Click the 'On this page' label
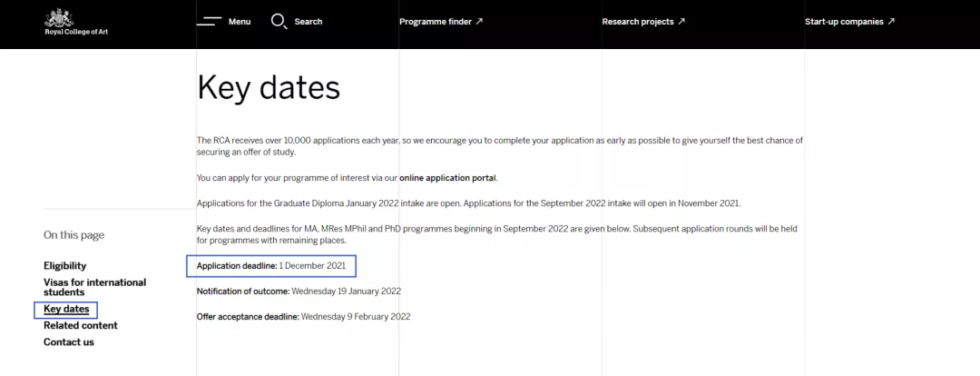 click(73, 235)
